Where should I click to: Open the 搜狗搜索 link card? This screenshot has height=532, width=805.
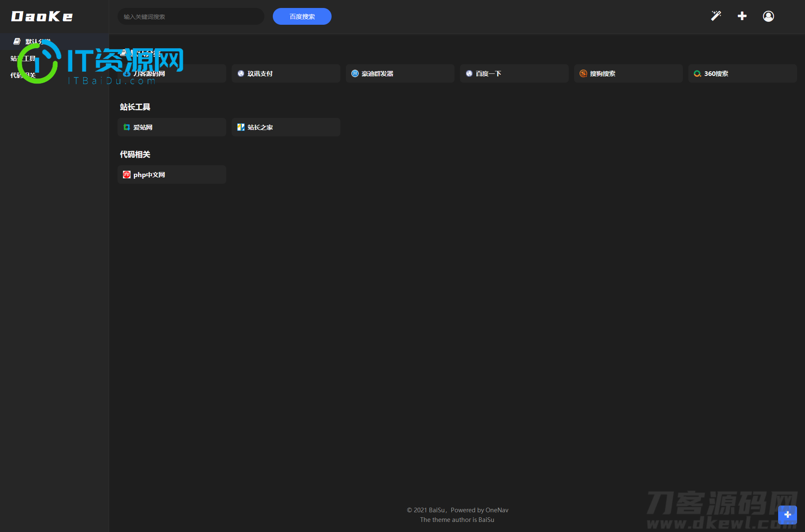[x=628, y=73]
